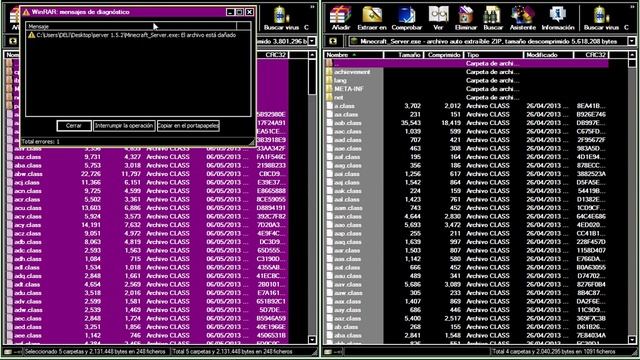Select aec.class in left window
The width and height of the screenshot is (640, 360).
[27, 318]
